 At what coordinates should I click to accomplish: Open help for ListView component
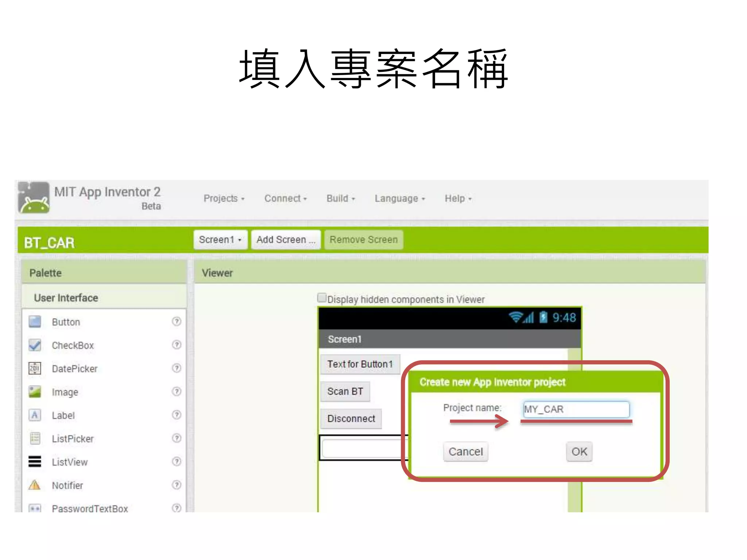[x=177, y=461]
